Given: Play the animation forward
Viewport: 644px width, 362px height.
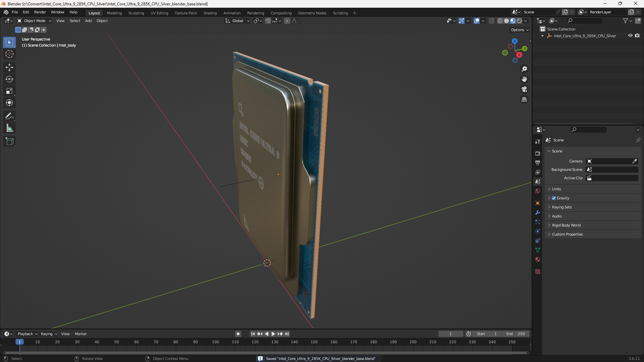Looking at the screenshot, I should tap(273, 334).
